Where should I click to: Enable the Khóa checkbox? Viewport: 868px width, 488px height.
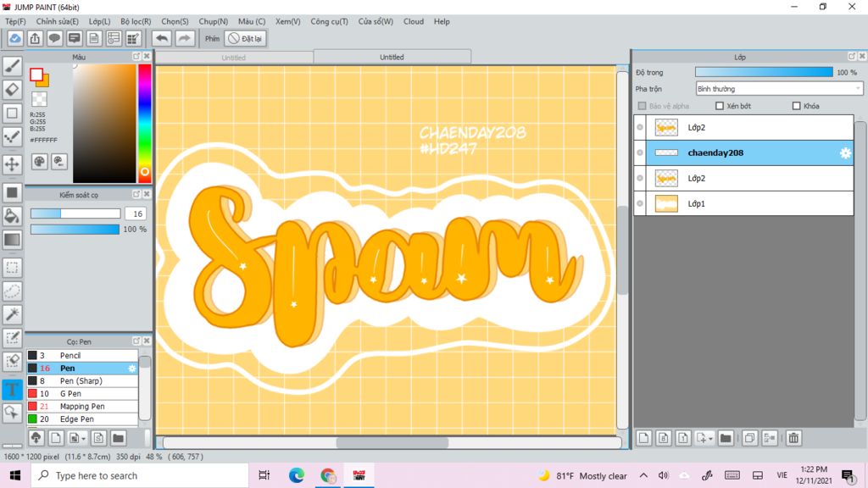pyautogui.click(x=797, y=106)
